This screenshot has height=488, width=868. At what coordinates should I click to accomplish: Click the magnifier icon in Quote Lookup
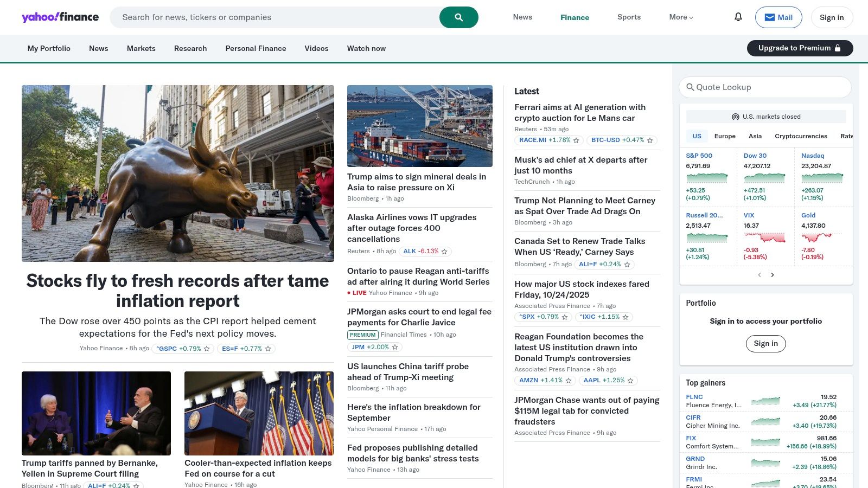pos(690,87)
